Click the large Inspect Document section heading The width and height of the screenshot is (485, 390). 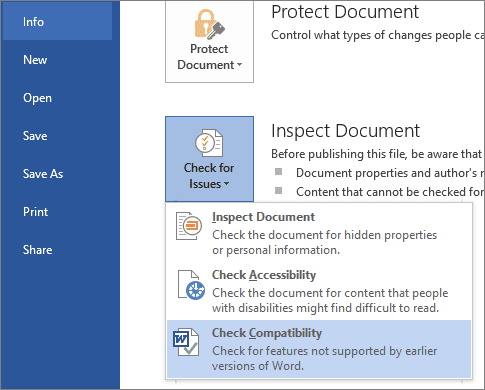click(345, 131)
